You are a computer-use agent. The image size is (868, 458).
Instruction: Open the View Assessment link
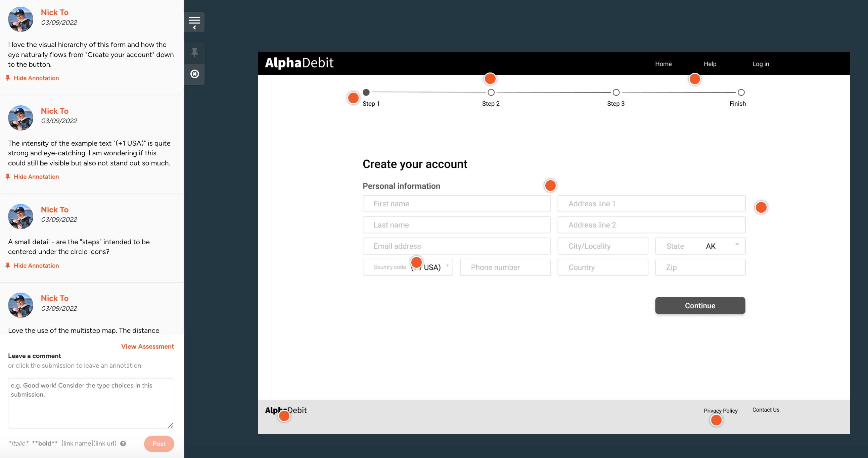tap(147, 346)
